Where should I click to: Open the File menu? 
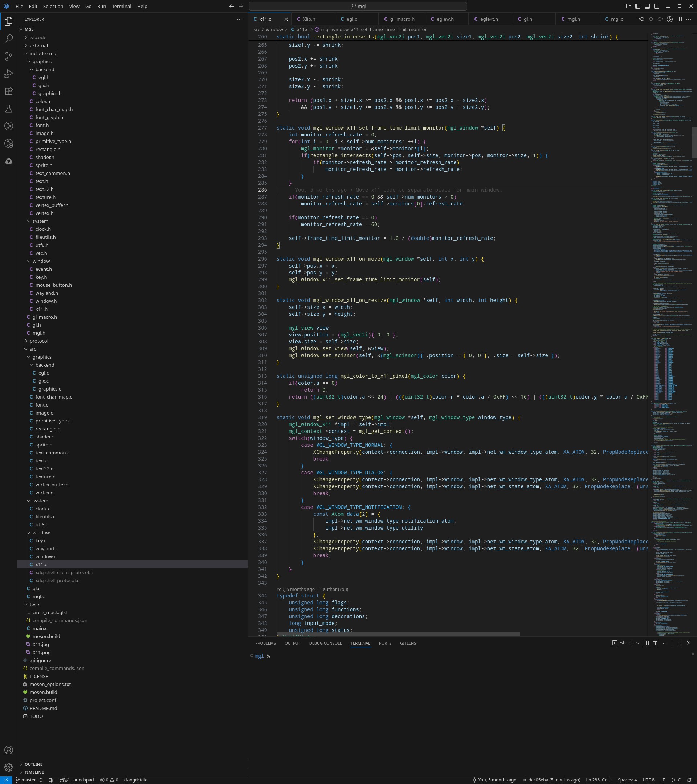click(19, 6)
